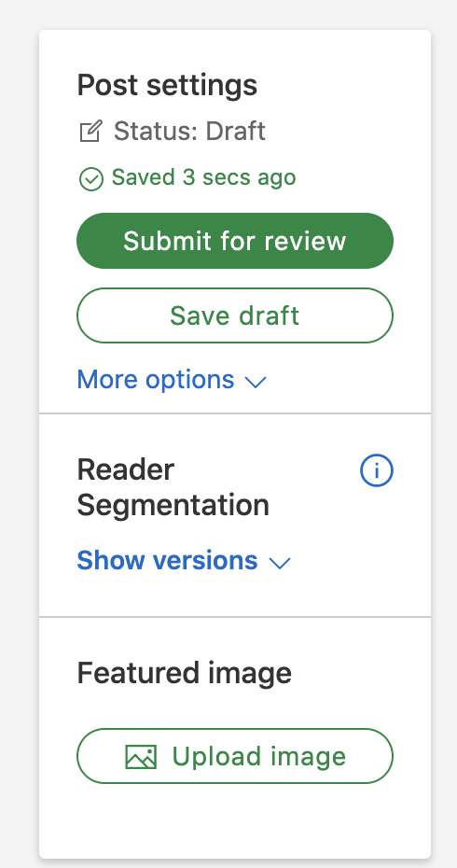Click the Featured image heading
457x868 pixels.
(185, 673)
